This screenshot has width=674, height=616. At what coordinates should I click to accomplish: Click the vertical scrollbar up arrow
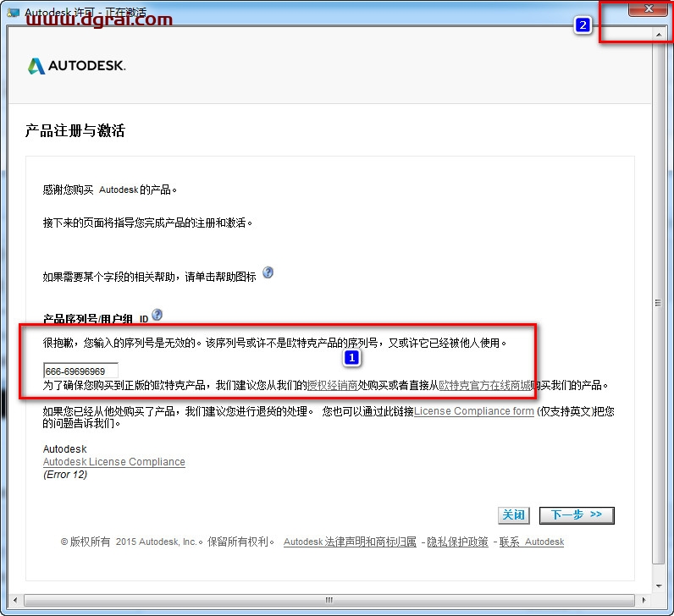tap(659, 34)
